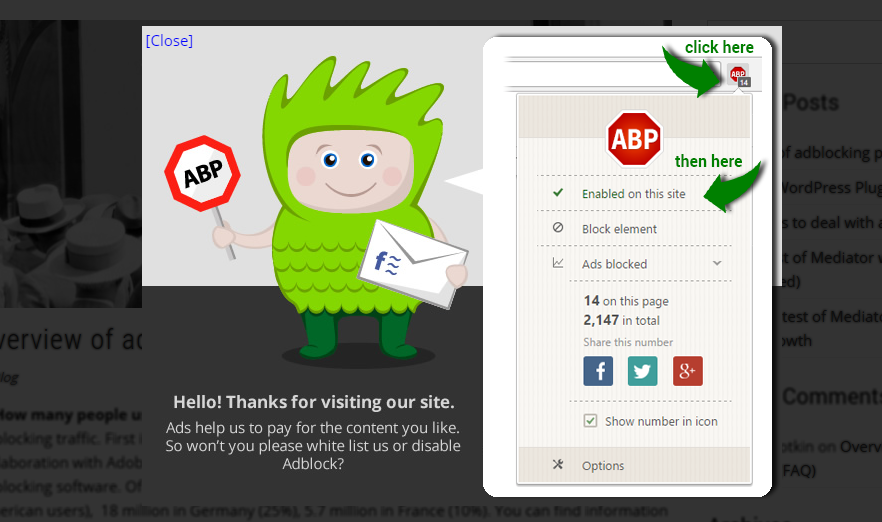Toggle the Enabled on this site checkmark
Viewport: 882px width, 522px height.
pos(558,193)
